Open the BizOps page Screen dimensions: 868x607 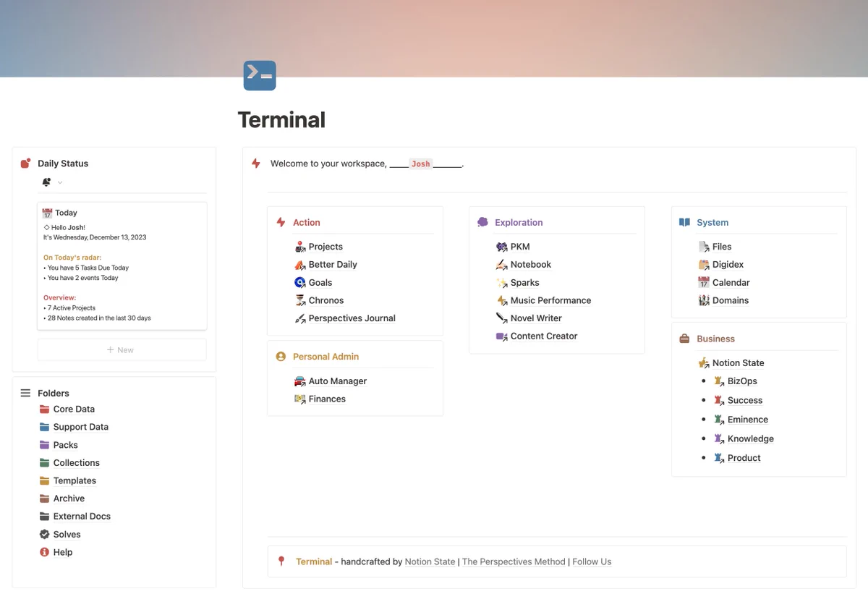pyautogui.click(x=742, y=381)
